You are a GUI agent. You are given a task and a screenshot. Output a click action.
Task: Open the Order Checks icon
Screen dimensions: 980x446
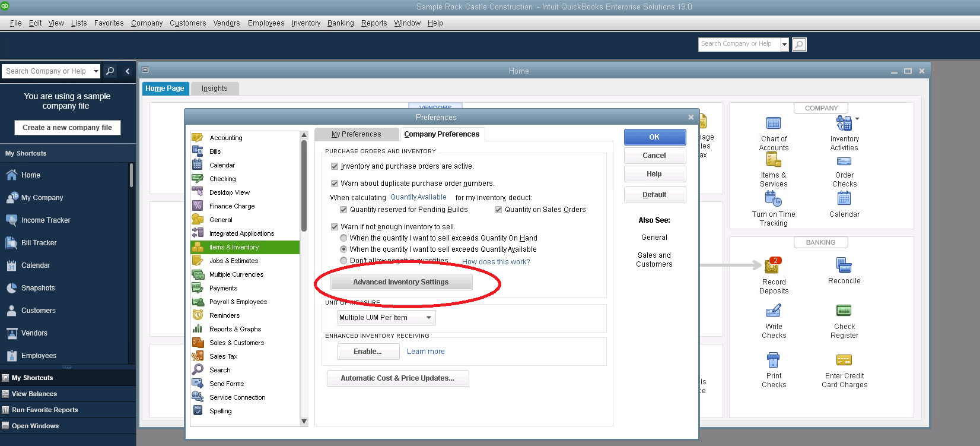tap(844, 161)
